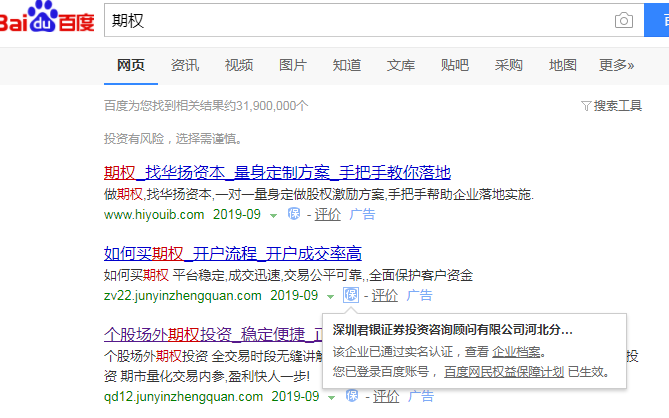Viewport: 669px width, 418px height.
Task: Switch to the 采购 tab
Action: point(509,65)
